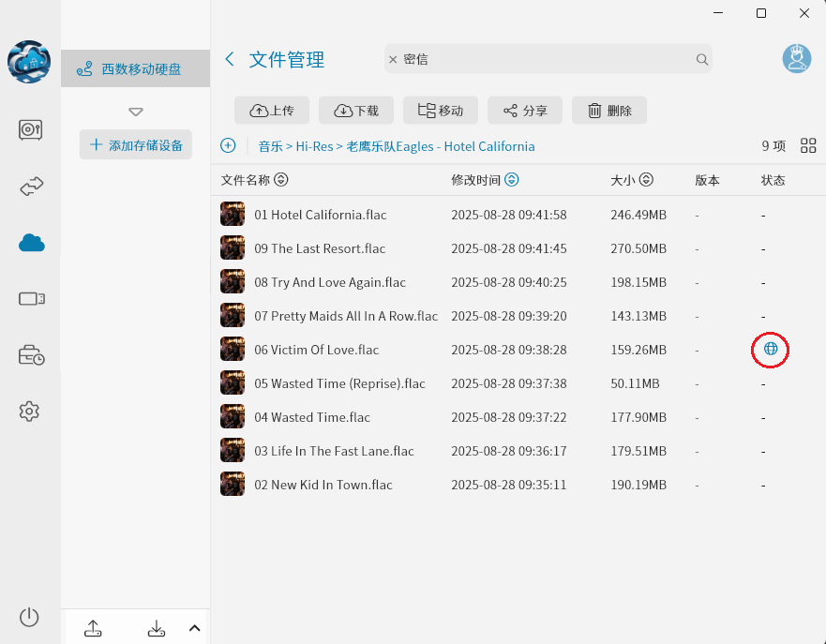The width and height of the screenshot is (826, 644).
Task: Toggle 修改时间 column sort order
Action: click(x=511, y=179)
